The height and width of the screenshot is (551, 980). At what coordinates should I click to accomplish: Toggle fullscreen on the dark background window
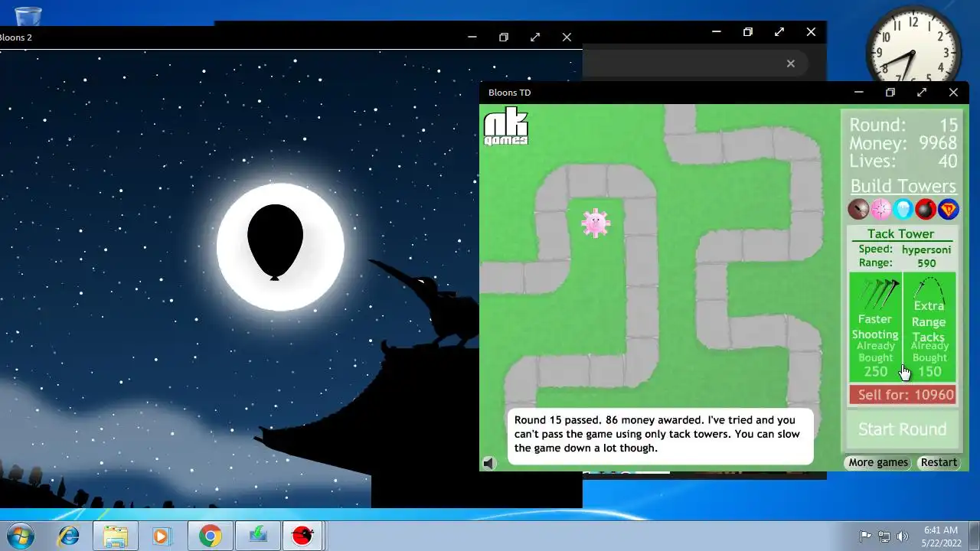coord(779,31)
